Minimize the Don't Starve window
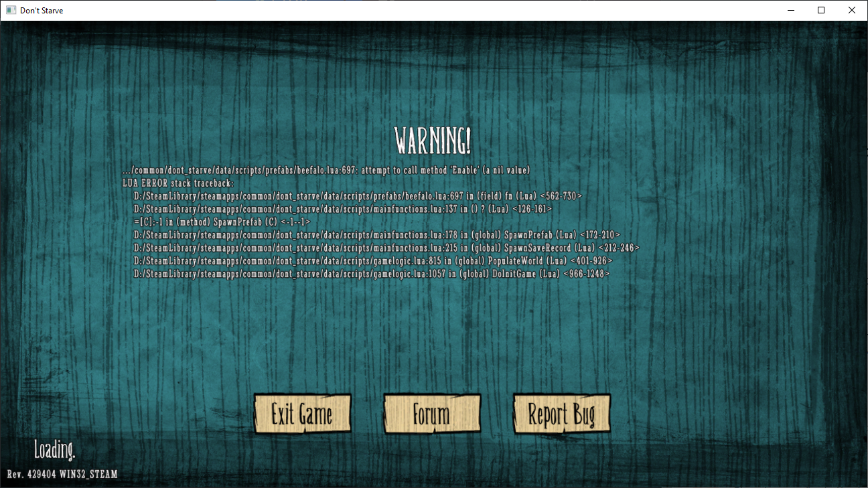 (x=790, y=10)
